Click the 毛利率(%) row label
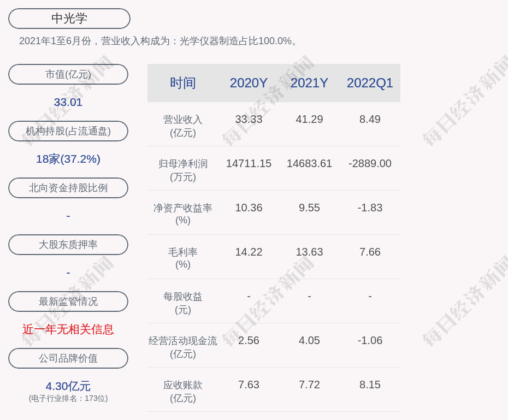The image size is (508, 420). [183, 258]
